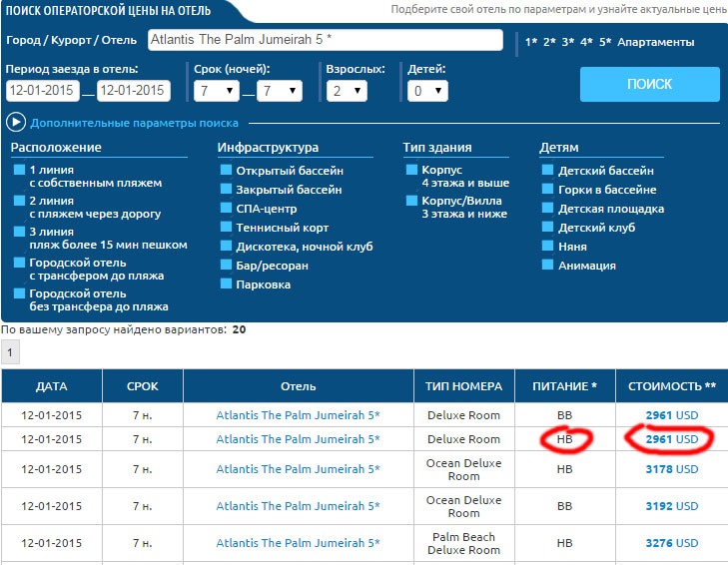The width and height of the screenshot is (728, 565).
Task: Check 3 линия пляж более 15 мин
Action: click(x=19, y=232)
